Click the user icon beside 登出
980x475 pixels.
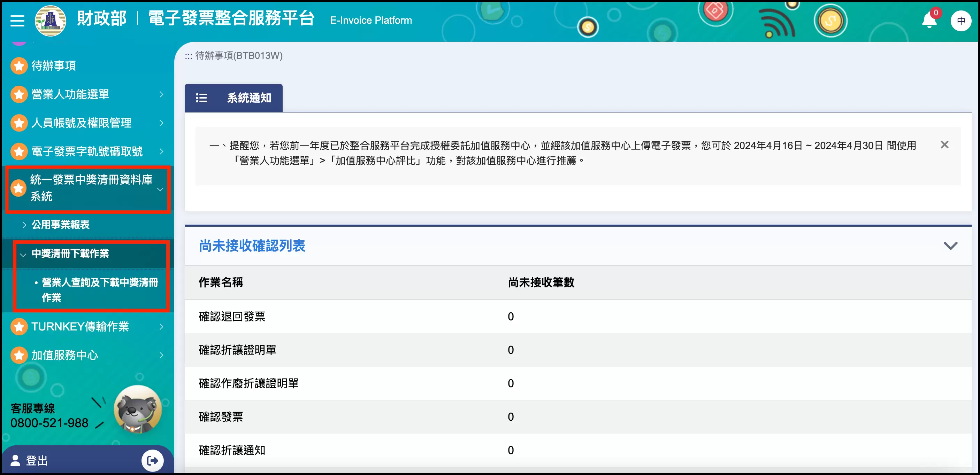[x=15, y=460]
